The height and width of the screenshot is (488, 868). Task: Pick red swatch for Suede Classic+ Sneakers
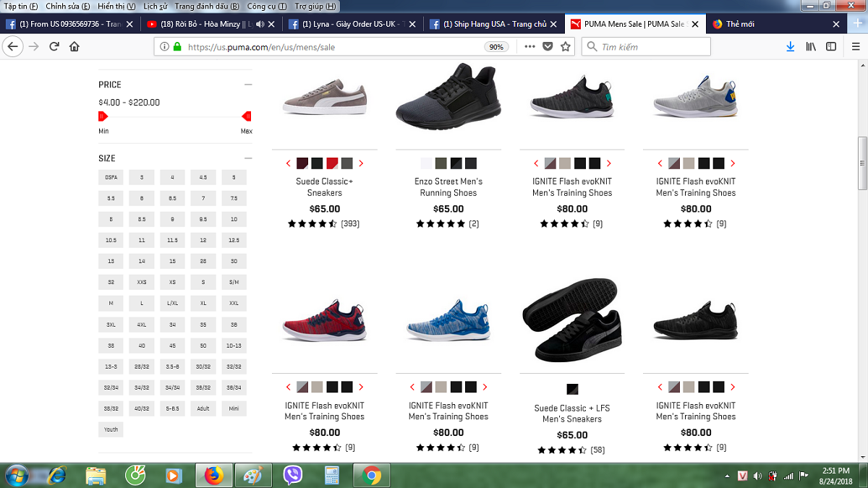pyautogui.click(x=332, y=163)
